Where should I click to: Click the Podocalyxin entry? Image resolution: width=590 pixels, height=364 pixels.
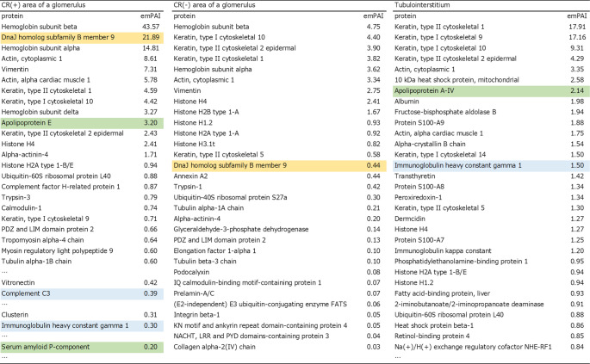pos(191,272)
